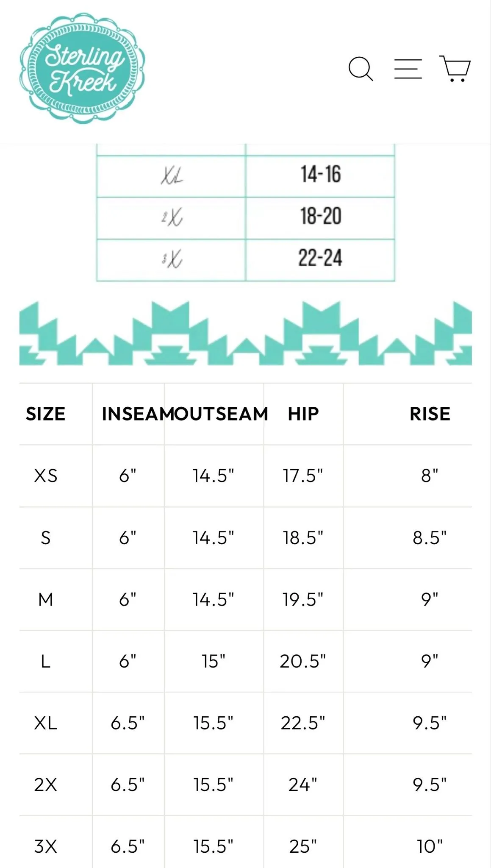The image size is (491, 868).
Task: Open the hamburger site navigation menu
Action: [x=408, y=69]
